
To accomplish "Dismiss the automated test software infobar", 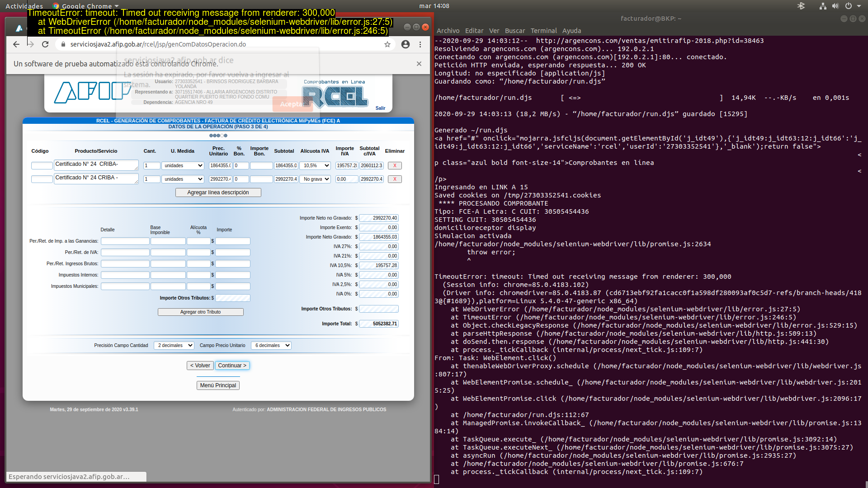I will pos(419,64).
